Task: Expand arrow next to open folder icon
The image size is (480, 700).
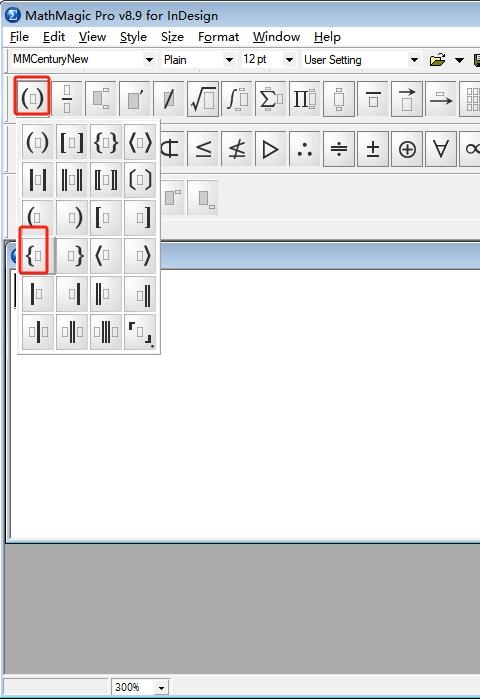Action: click(x=459, y=60)
